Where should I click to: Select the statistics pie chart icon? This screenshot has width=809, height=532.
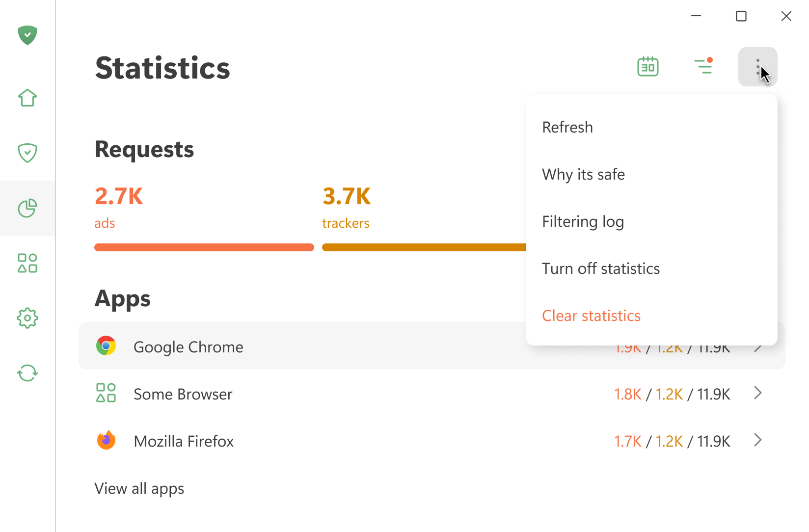pos(27,208)
